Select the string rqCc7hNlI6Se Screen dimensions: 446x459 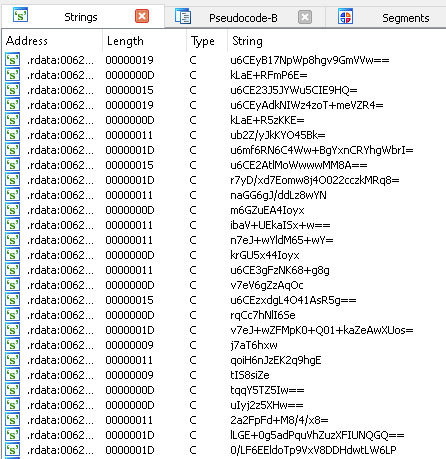pos(263,315)
